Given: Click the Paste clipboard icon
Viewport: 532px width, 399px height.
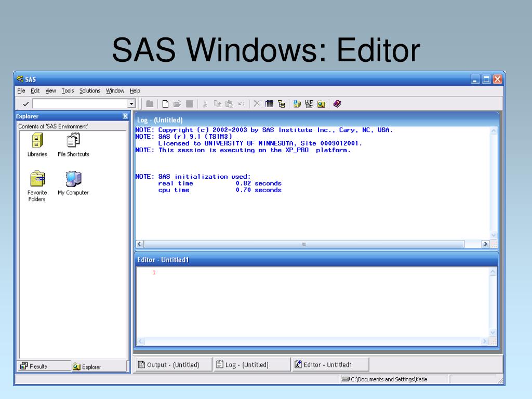Looking at the screenshot, I should 229,104.
